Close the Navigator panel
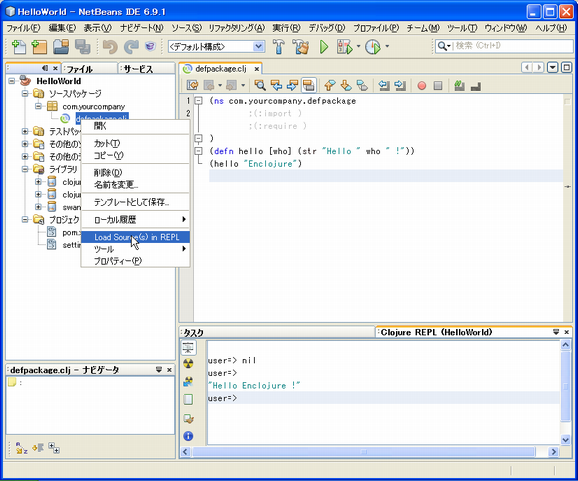The height and width of the screenshot is (481, 578). (169, 370)
